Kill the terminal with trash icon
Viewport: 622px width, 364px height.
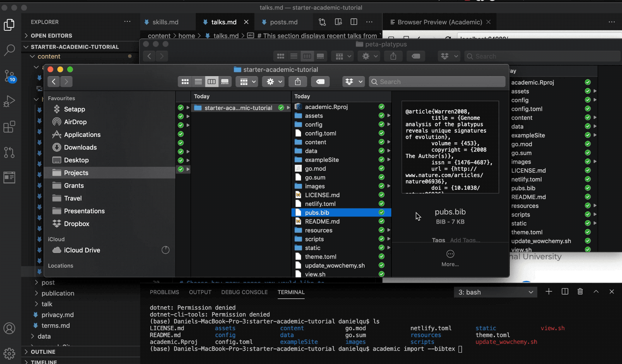pos(580,292)
